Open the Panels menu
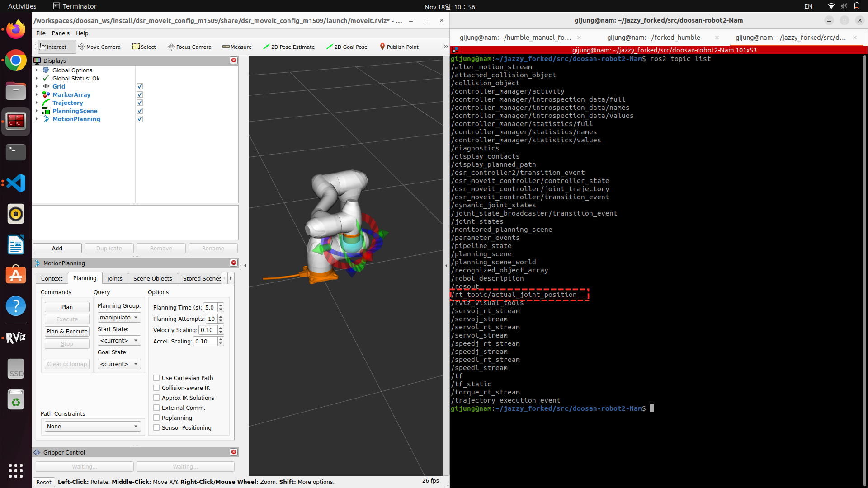This screenshot has width=868, height=488. [x=60, y=33]
